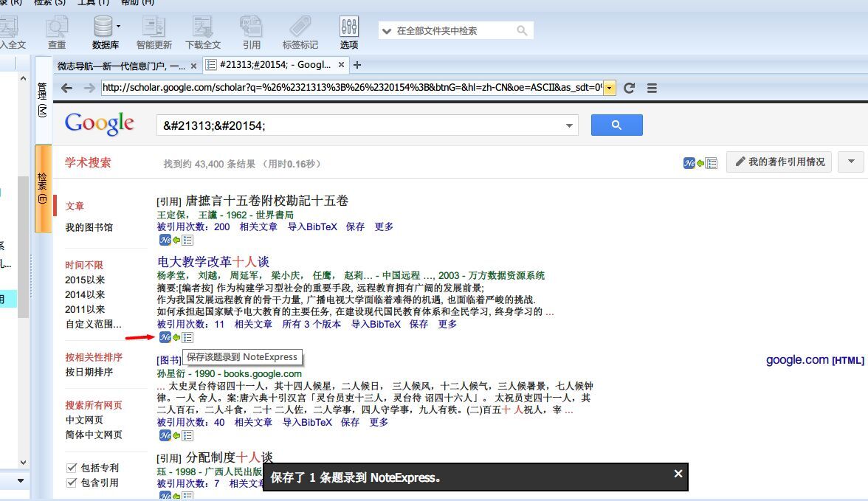Click 保存 under 电大教学改革十人谈 result
868x501 pixels.
418,324
